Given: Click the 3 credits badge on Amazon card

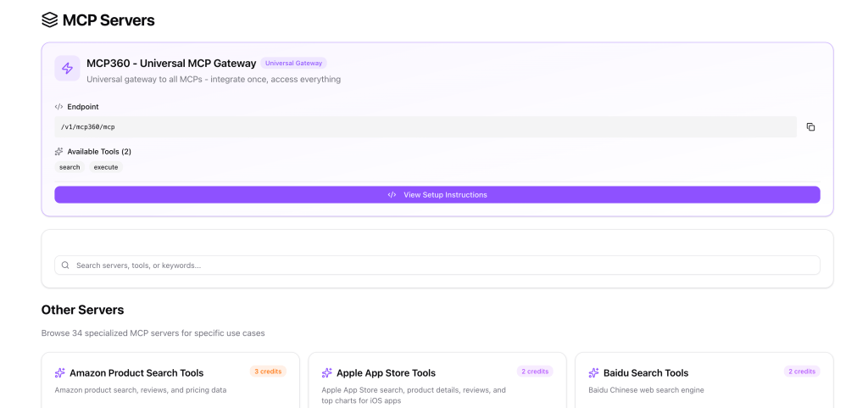Looking at the screenshot, I should [x=268, y=372].
